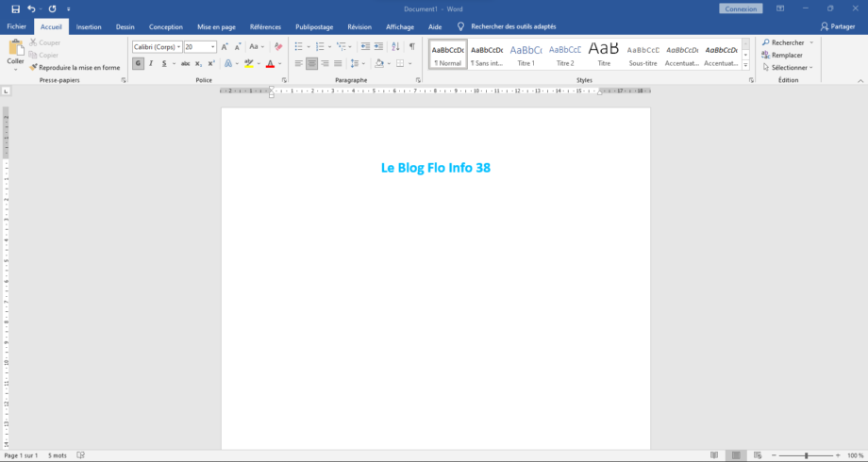Toggle superscript formatting
Image resolution: width=868 pixels, height=462 pixels.
point(211,63)
